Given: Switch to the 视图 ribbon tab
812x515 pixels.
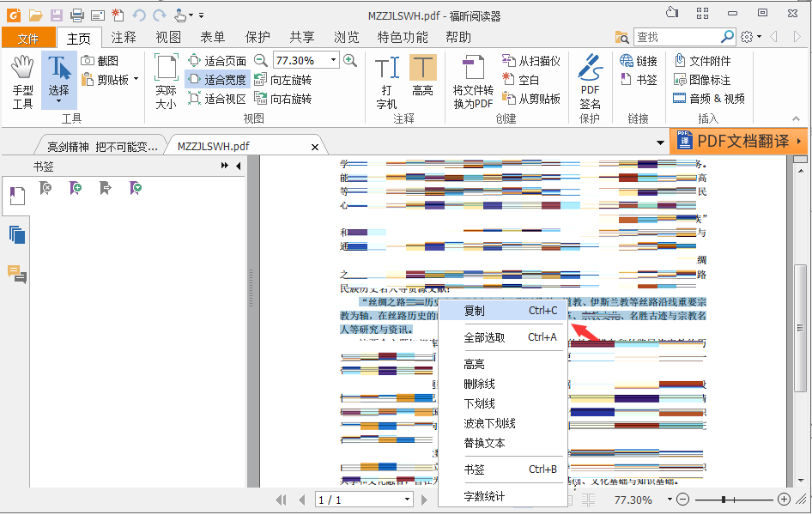Looking at the screenshot, I should click(168, 38).
